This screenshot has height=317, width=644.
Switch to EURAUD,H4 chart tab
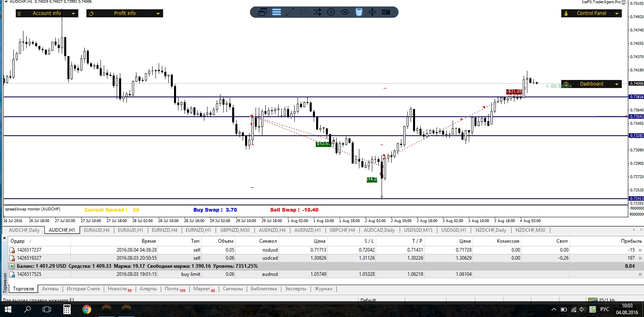[96, 230]
